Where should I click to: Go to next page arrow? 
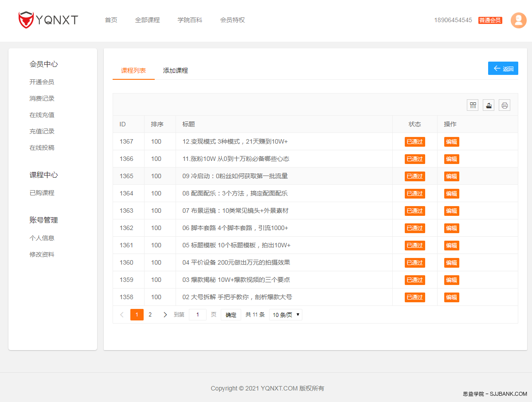(165, 315)
